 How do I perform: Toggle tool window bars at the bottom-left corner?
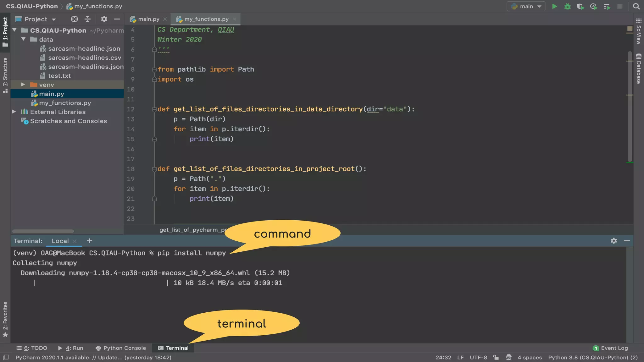pos(6,357)
